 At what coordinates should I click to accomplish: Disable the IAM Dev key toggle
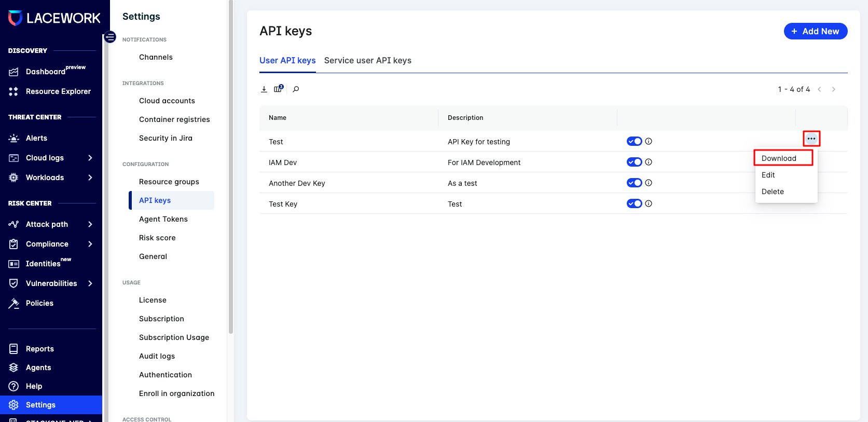click(x=635, y=162)
